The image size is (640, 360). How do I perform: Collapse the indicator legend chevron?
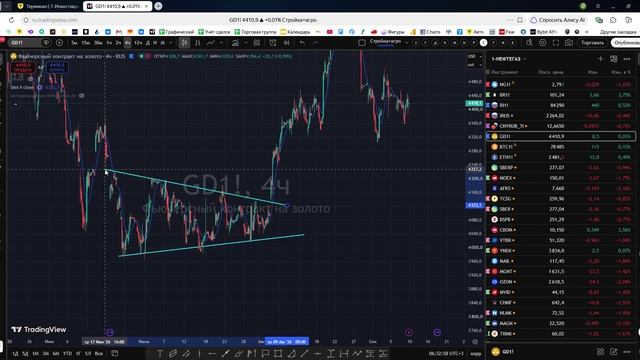[x=15, y=104]
